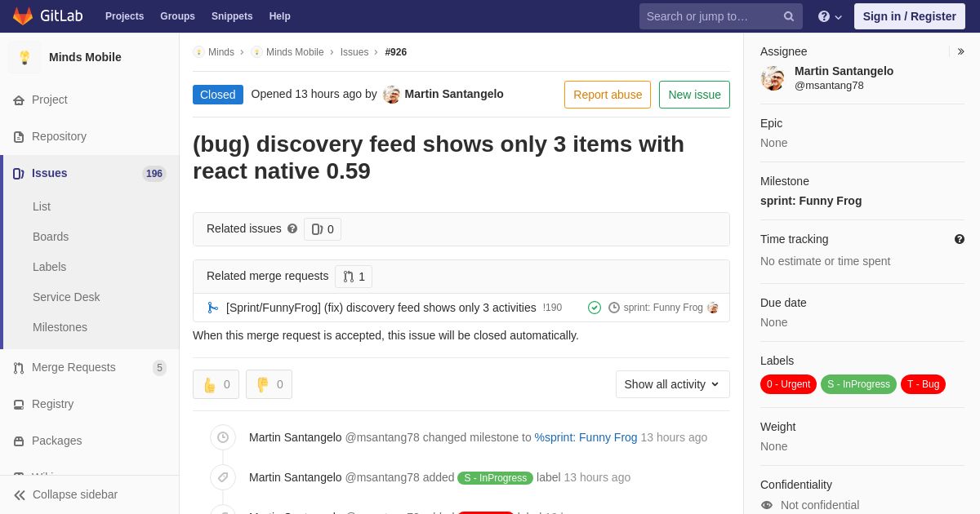
Task: Click the Merge Requests icon in sidebar
Action: 19,368
